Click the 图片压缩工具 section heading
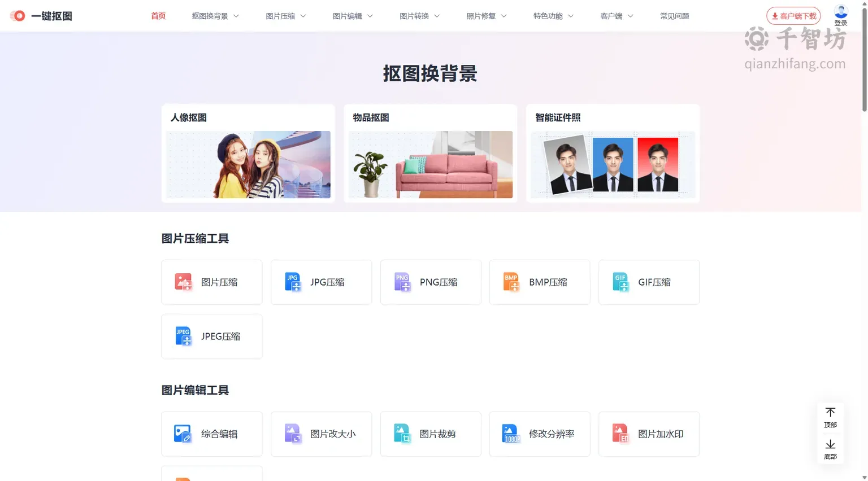The image size is (868, 481). pyautogui.click(x=195, y=238)
